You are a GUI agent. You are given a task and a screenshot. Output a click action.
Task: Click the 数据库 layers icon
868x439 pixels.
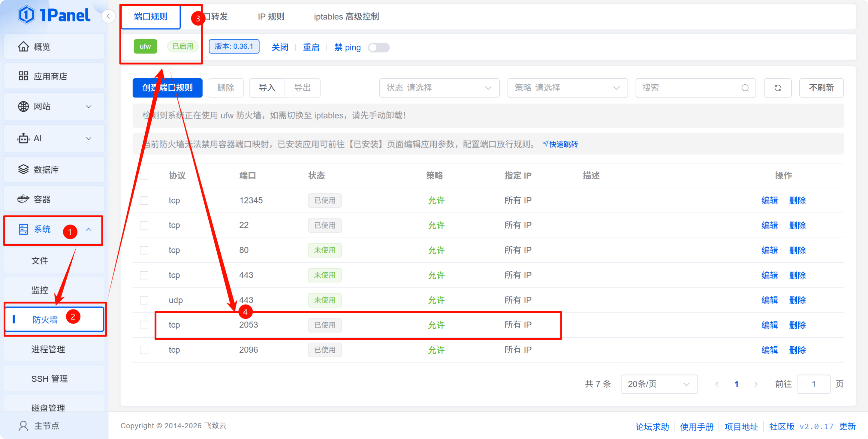click(23, 169)
